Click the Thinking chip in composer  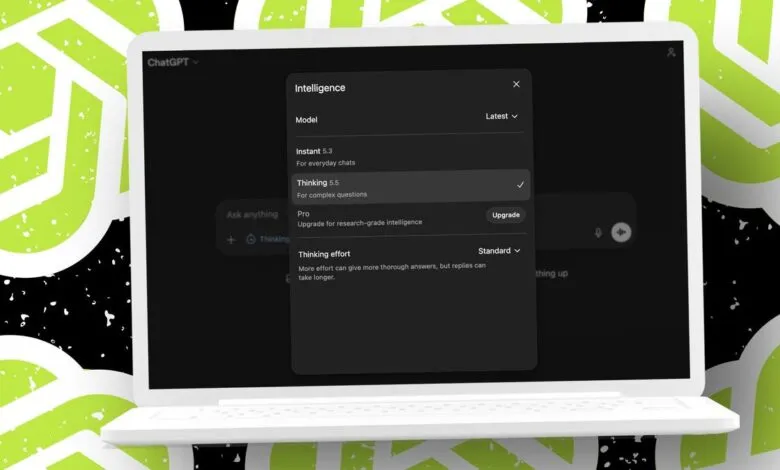click(x=268, y=239)
